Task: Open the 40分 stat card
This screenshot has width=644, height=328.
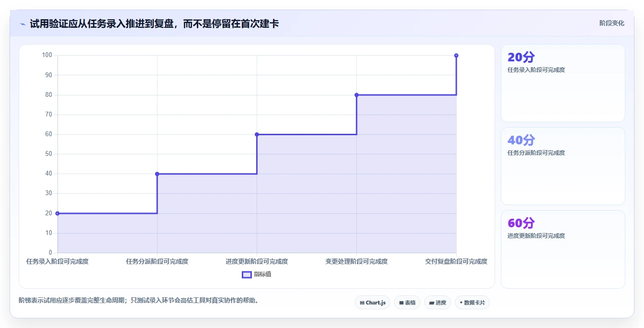Action: (563, 166)
